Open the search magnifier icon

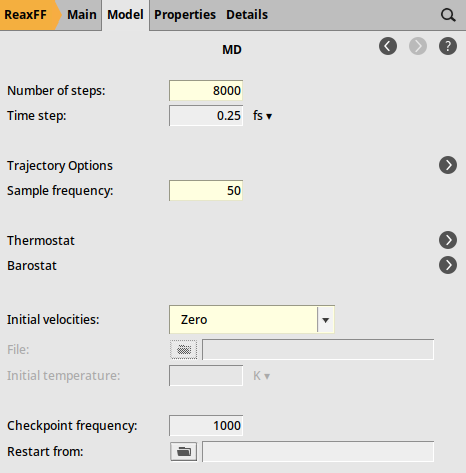(x=448, y=15)
